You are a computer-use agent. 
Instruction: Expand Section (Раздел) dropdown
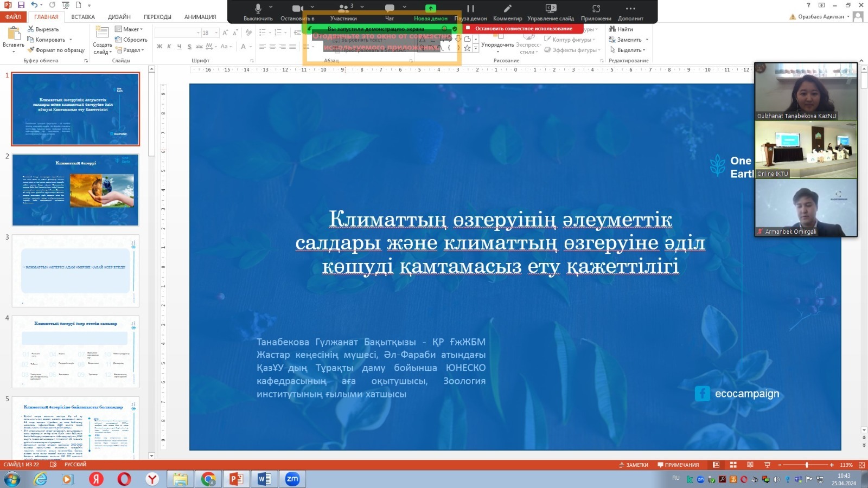pos(130,50)
